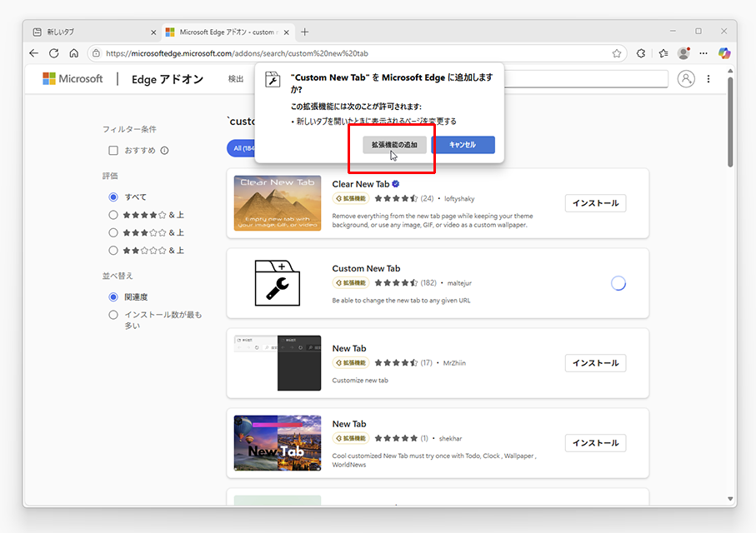The height and width of the screenshot is (533, 756).
Task: Click the 'Customize new tab' description
Action: click(x=360, y=381)
